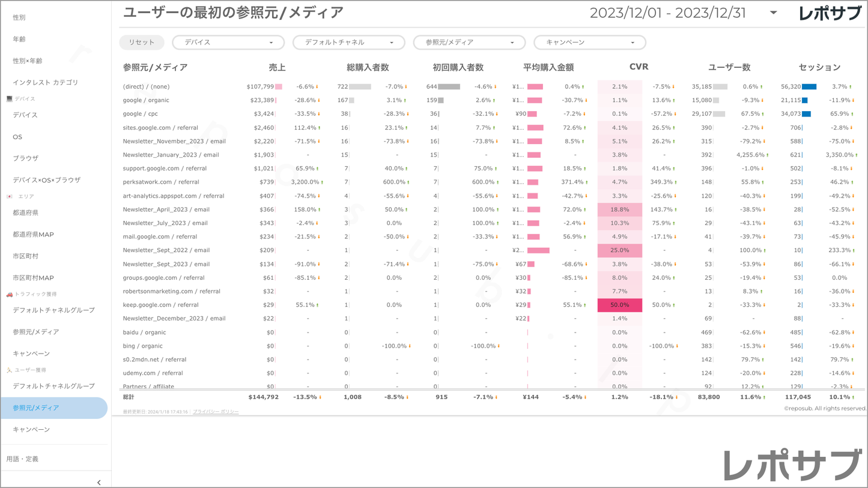Select インタレスト カテゴリ in sidebar
Viewport: 868px width, 488px height.
46,82
